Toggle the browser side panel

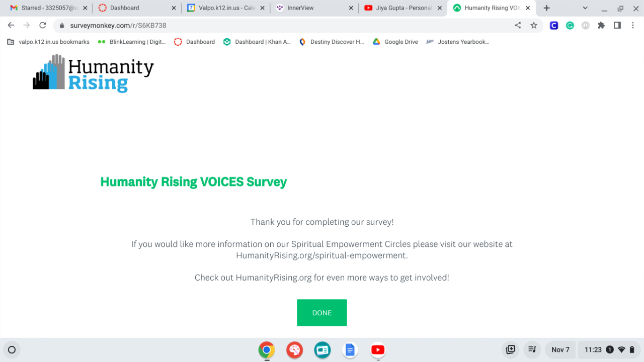[617, 25]
